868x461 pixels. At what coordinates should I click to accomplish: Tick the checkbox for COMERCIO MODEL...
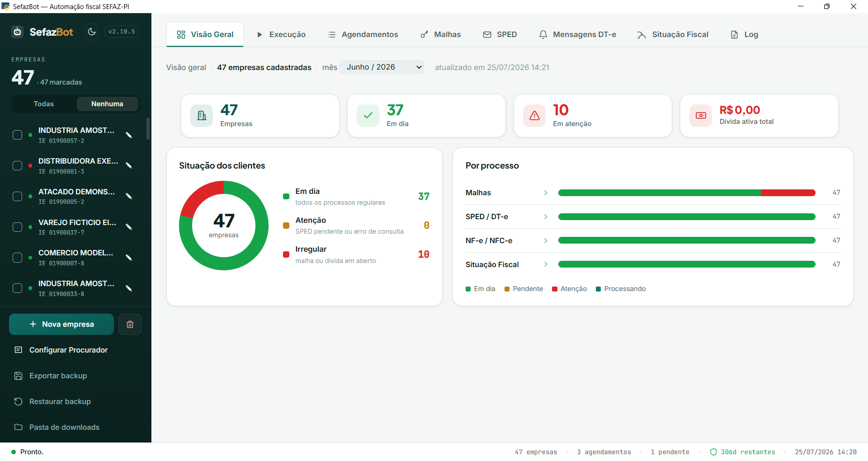(x=18, y=258)
